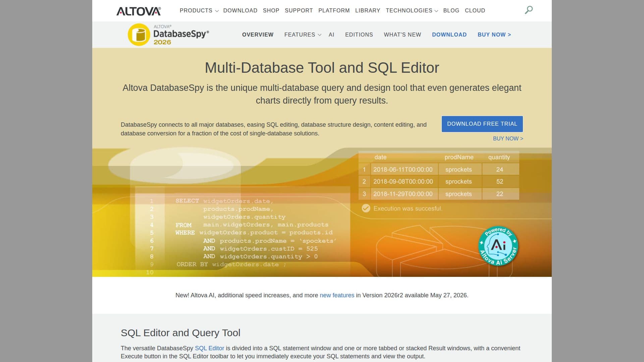Open the AI tab in the product navigation
This screenshot has height=362, width=644.
[331, 35]
